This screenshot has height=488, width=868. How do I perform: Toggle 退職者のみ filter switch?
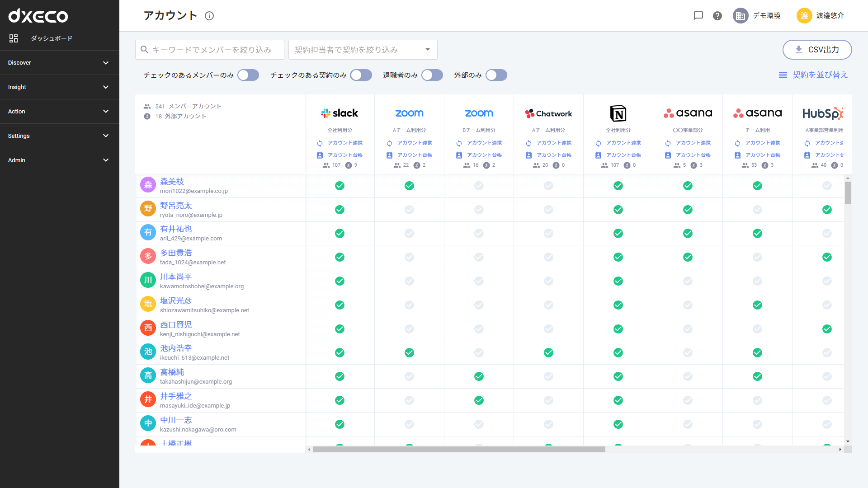click(x=433, y=75)
